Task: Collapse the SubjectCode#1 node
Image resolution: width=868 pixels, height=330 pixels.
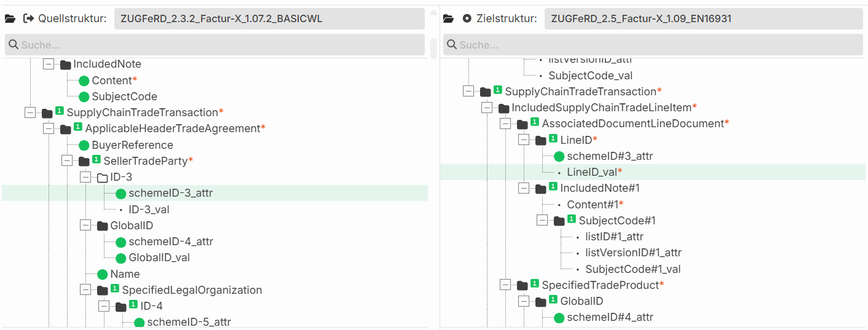Action: [x=542, y=220]
